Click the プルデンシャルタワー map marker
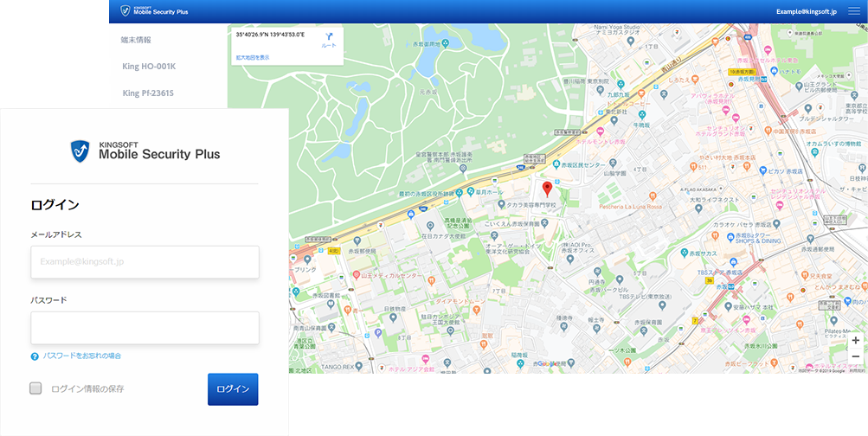The height and width of the screenshot is (436, 868). click(x=807, y=108)
